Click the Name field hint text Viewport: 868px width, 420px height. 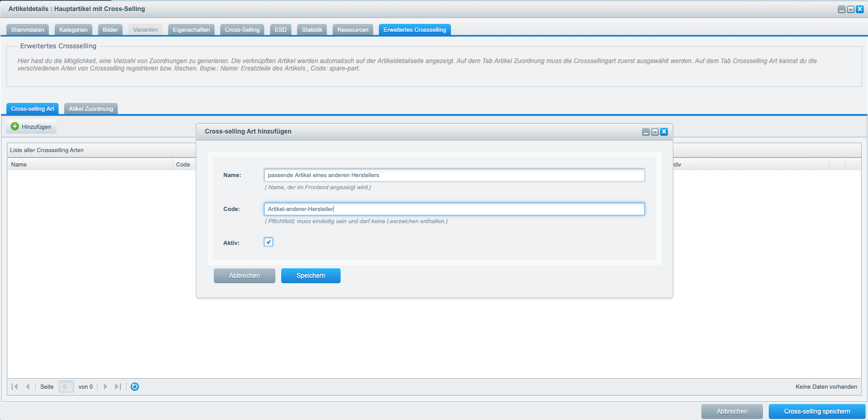[x=318, y=187]
